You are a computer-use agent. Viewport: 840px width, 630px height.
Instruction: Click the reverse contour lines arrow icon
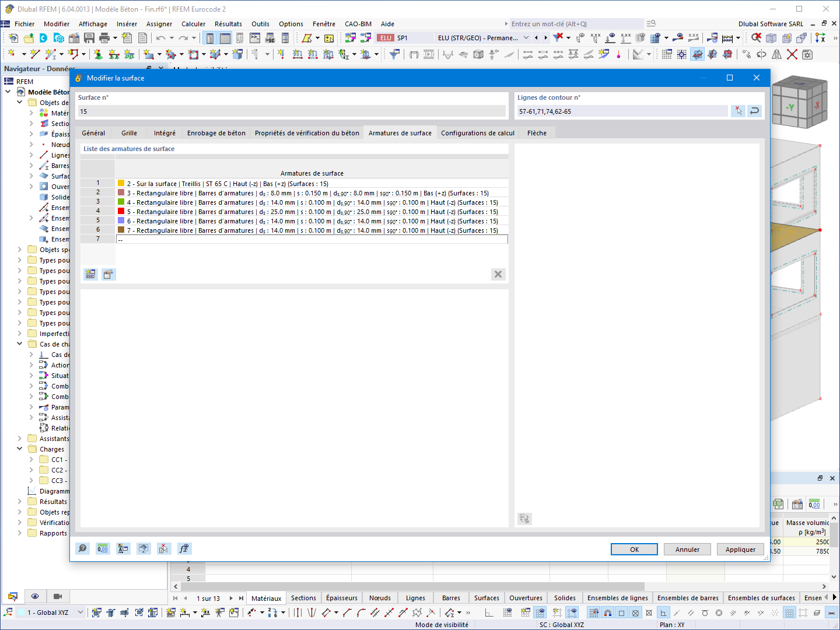755,111
